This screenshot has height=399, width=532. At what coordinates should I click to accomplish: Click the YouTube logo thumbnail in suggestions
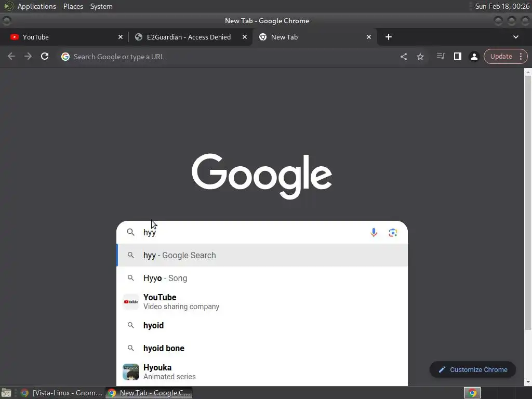130,302
